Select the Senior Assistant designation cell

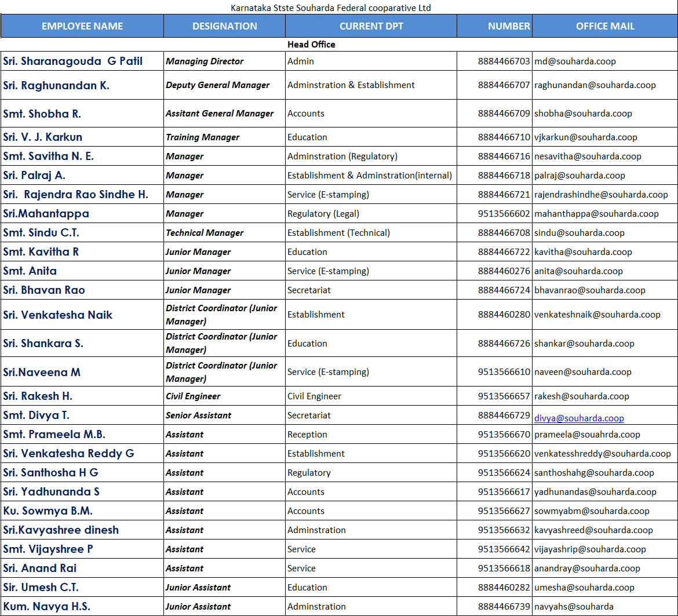point(198,415)
